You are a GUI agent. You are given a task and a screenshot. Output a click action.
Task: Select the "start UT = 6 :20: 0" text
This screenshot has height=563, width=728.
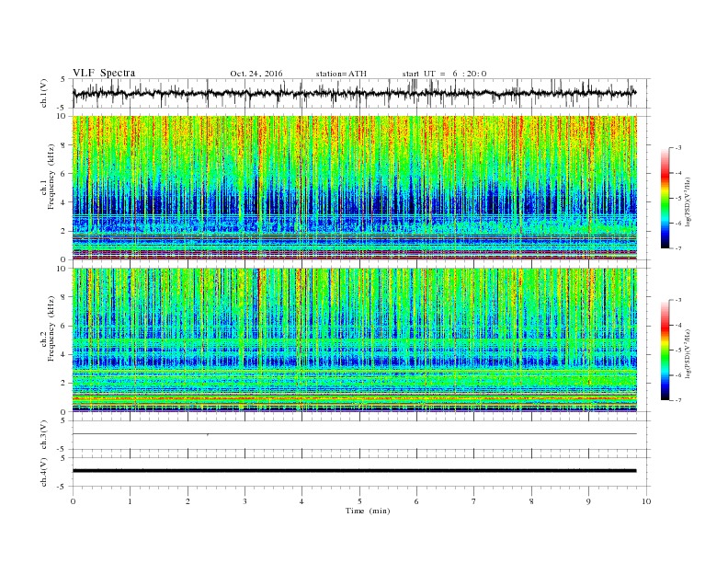pos(444,74)
